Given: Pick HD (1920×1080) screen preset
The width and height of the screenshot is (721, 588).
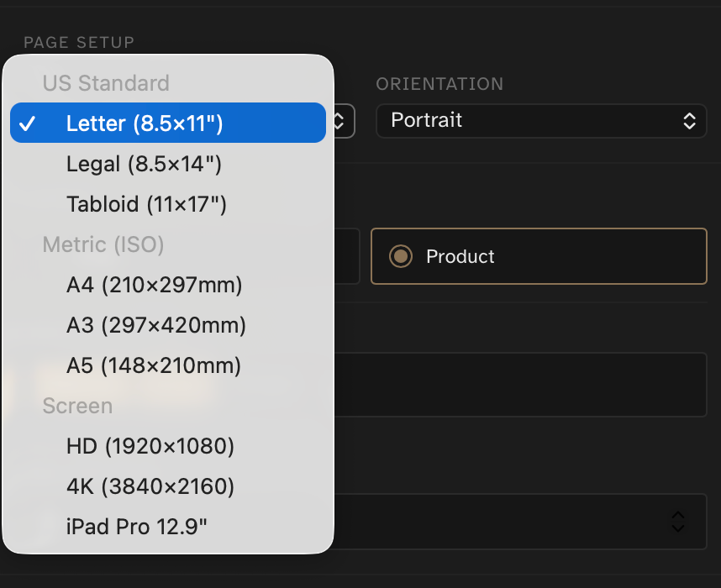Looking at the screenshot, I should coord(150,446).
